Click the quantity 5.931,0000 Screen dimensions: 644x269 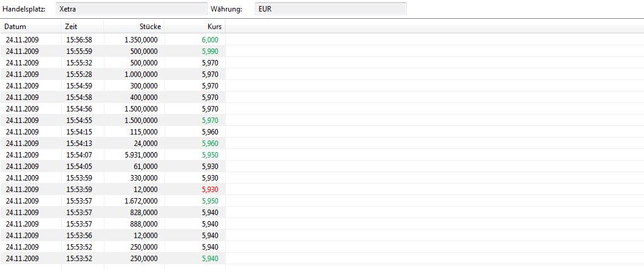pos(141,154)
